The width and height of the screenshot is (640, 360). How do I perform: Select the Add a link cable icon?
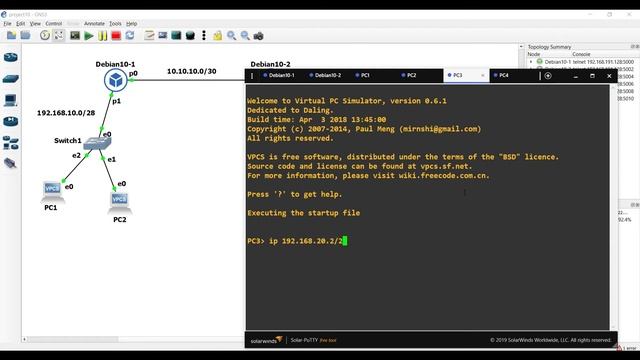coord(11,164)
